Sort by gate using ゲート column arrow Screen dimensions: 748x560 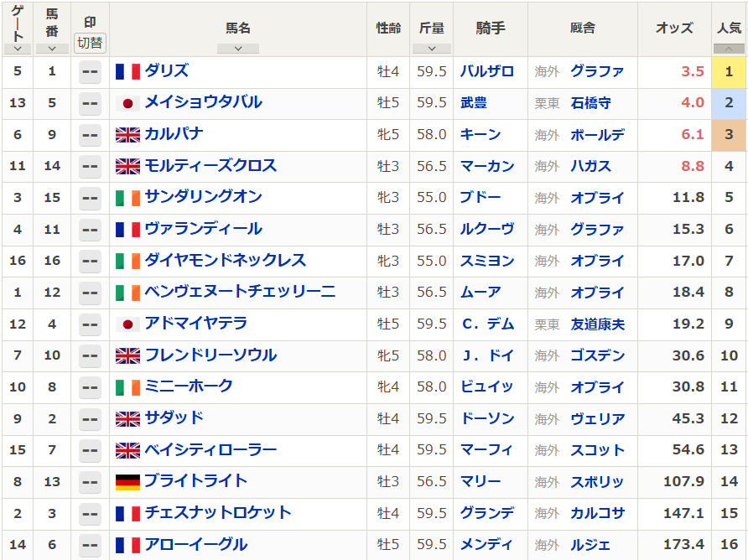point(18,49)
